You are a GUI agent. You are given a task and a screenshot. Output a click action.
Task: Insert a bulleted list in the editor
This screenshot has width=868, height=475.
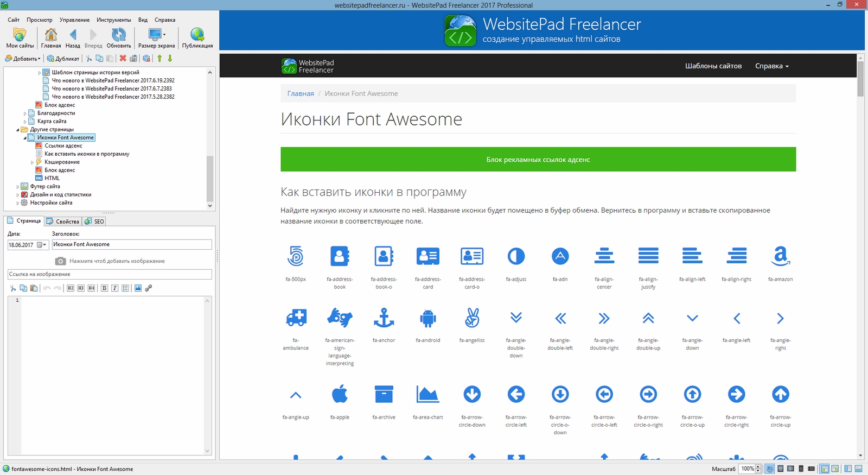(125, 288)
